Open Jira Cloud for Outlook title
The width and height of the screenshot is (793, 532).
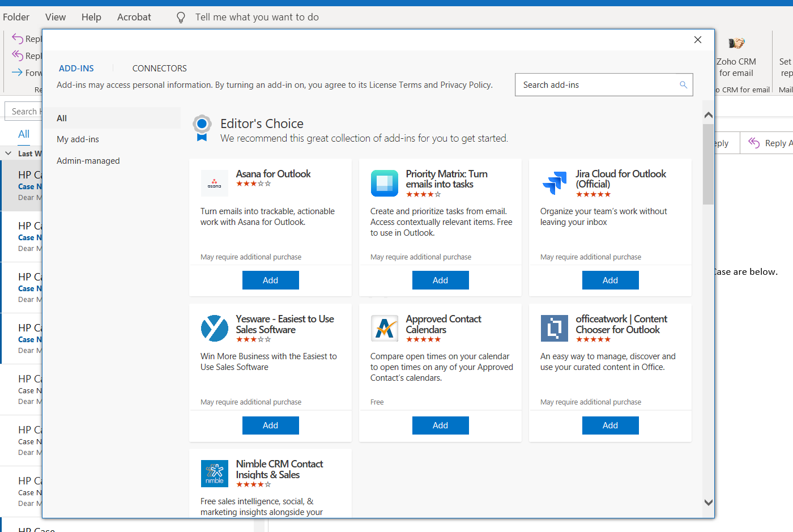click(621, 179)
